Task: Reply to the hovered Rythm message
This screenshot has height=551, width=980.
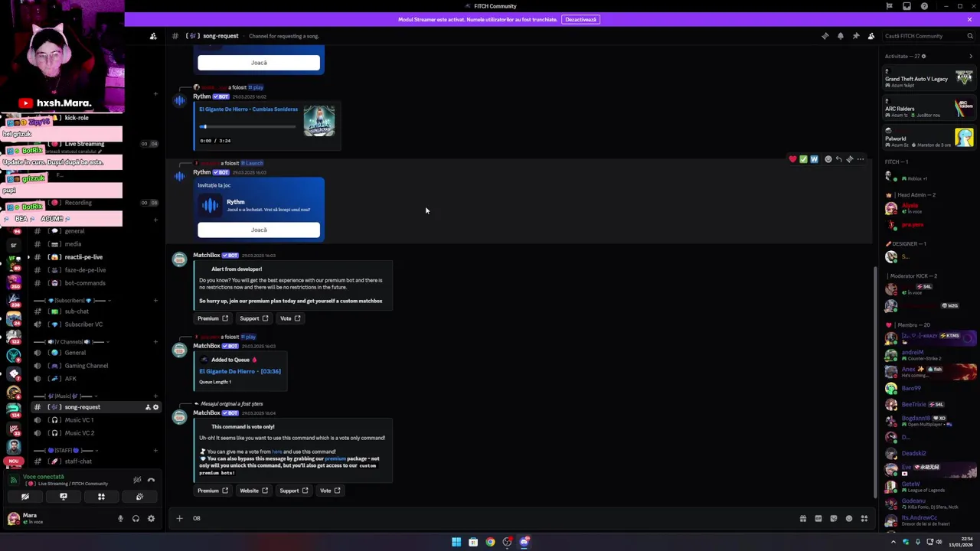Action: (x=838, y=159)
